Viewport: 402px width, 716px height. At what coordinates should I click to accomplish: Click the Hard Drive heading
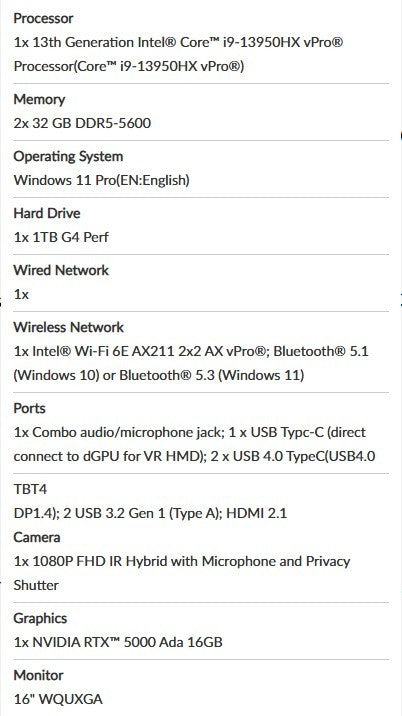click(x=47, y=213)
